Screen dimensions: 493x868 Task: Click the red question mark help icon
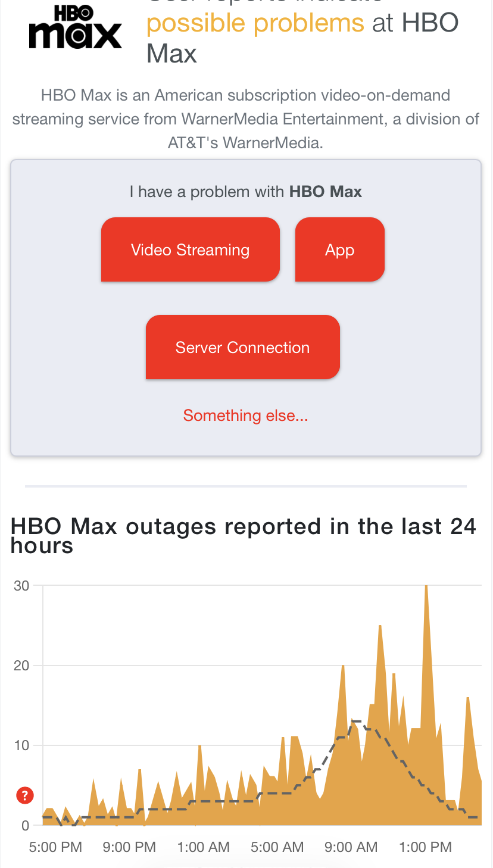tap(24, 795)
